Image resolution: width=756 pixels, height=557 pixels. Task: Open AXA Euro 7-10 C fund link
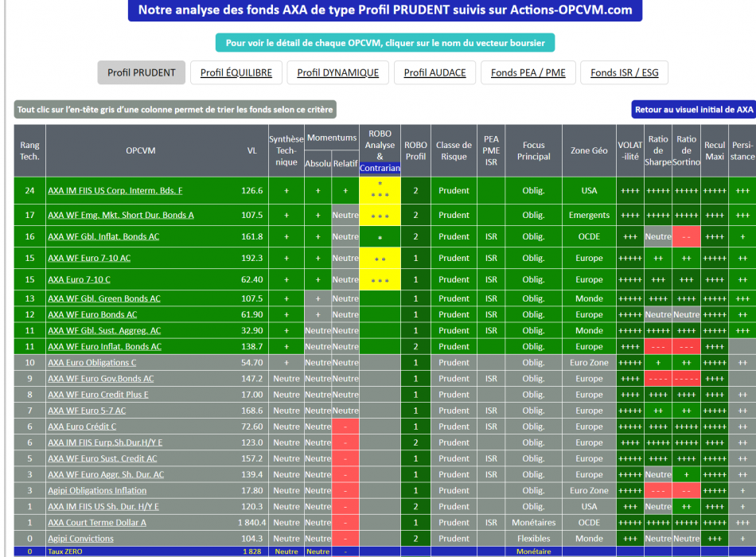pyautogui.click(x=79, y=279)
